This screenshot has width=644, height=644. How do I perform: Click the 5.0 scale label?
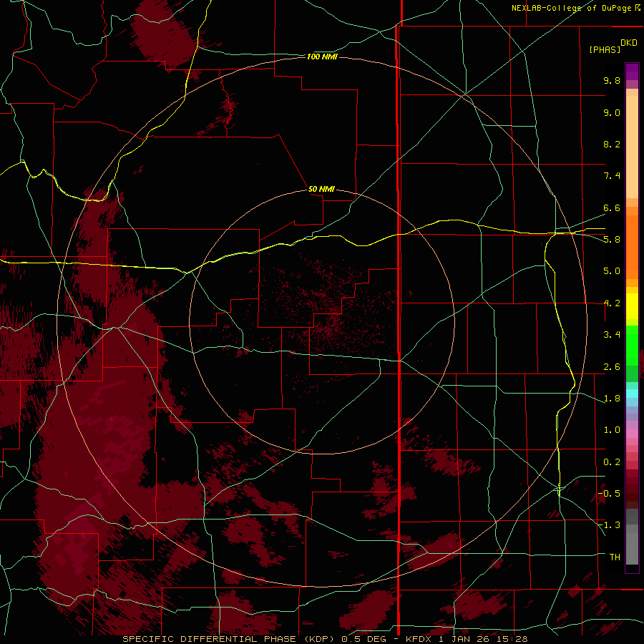click(x=612, y=271)
